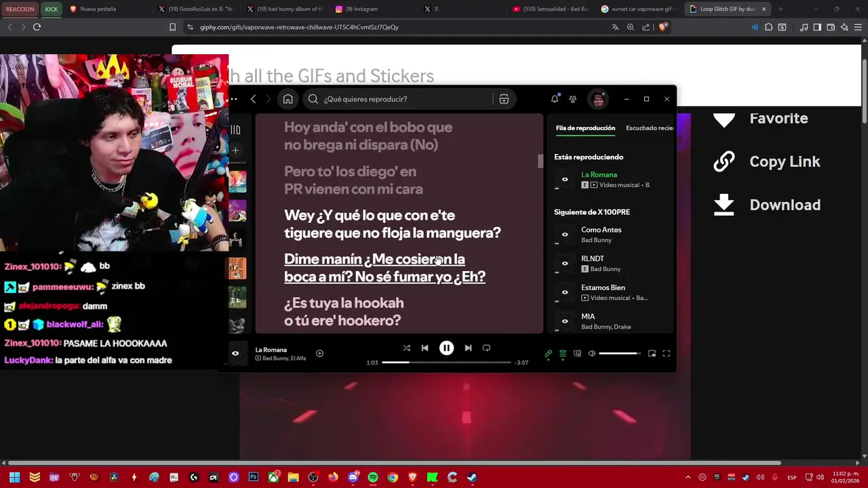Open Spotify mini player
The width and height of the screenshot is (868, 488).
652,353
